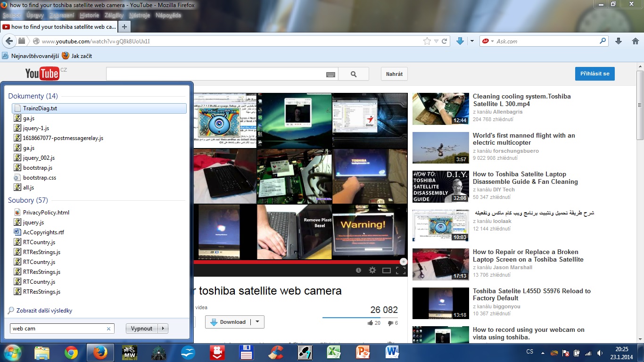The width and height of the screenshot is (644, 362).
Task: Go to Firefox home page icon
Action: (x=635, y=41)
